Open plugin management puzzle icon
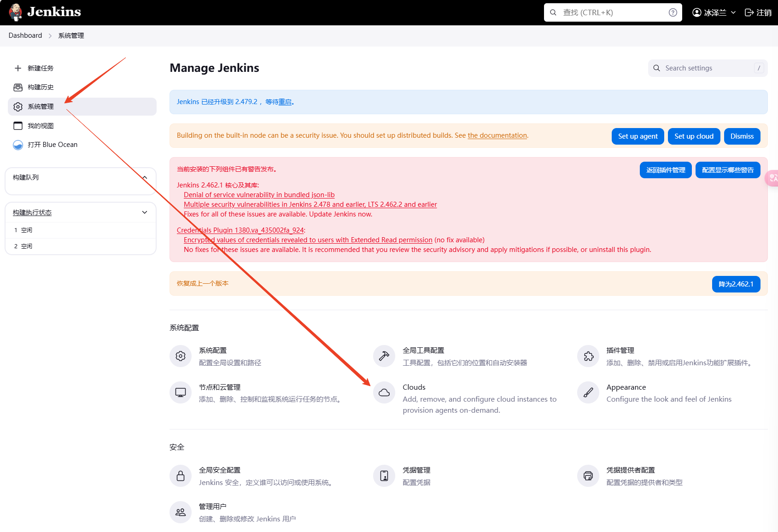Image resolution: width=778 pixels, height=532 pixels. (x=588, y=356)
